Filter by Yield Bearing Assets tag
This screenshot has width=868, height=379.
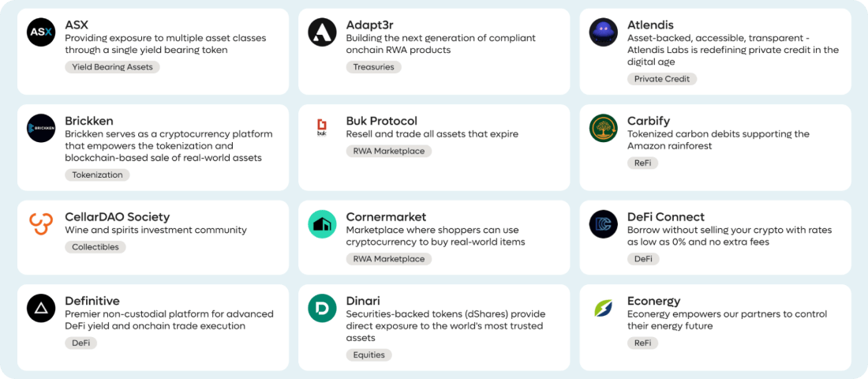click(x=112, y=67)
